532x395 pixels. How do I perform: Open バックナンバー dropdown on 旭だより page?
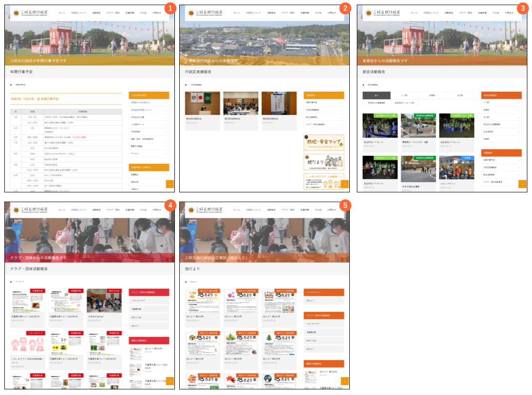324,300
